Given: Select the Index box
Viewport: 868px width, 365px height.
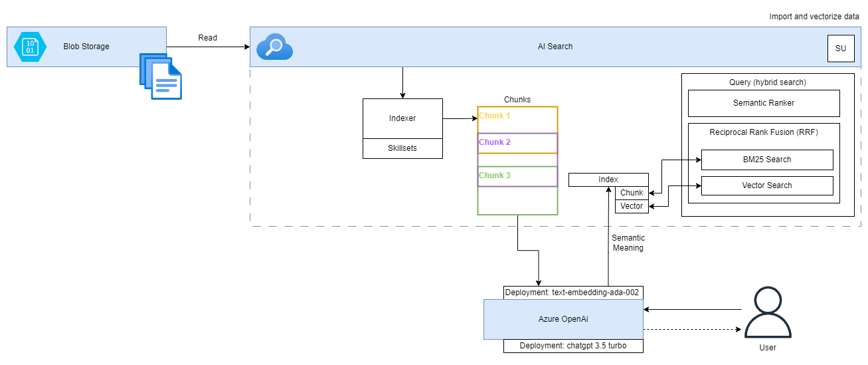Looking at the screenshot, I should point(608,180).
